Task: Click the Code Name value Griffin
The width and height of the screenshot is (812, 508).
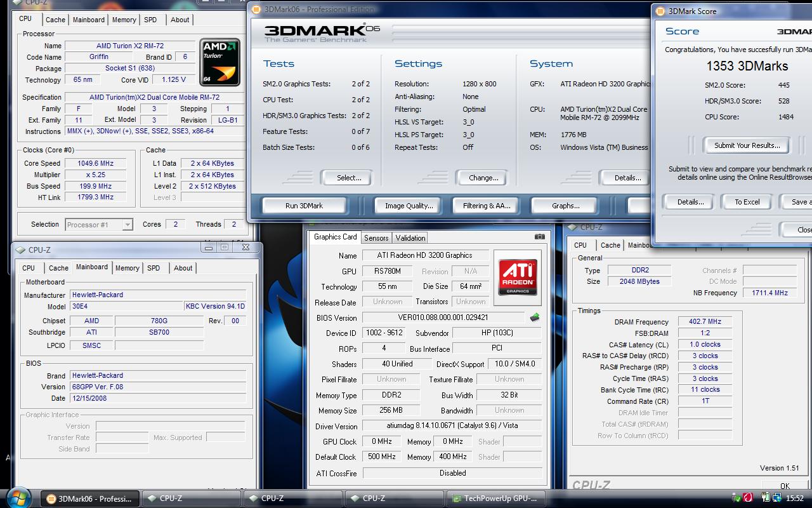Action: click(99, 57)
